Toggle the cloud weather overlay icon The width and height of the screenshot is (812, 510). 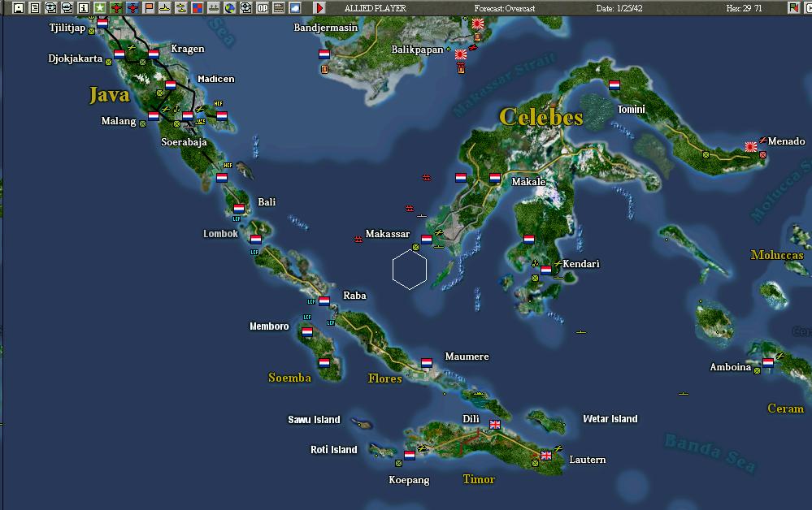[x=294, y=6]
